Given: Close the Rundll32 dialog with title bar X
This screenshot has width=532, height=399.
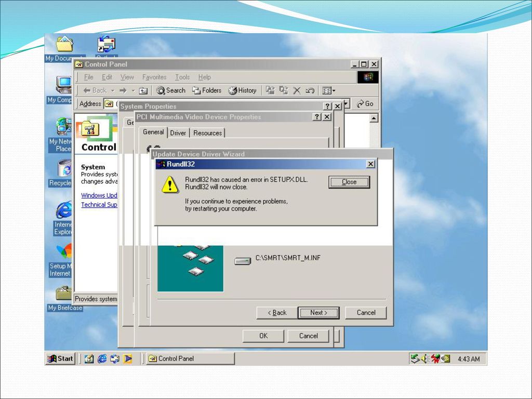Looking at the screenshot, I should 371,164.
